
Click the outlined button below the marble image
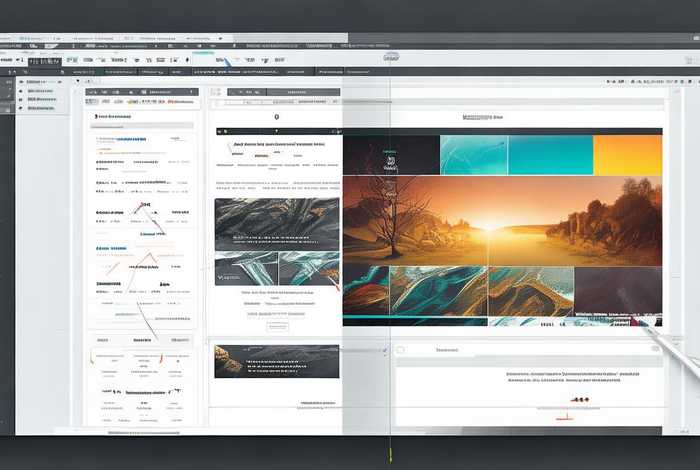click(x=277, y=326)
